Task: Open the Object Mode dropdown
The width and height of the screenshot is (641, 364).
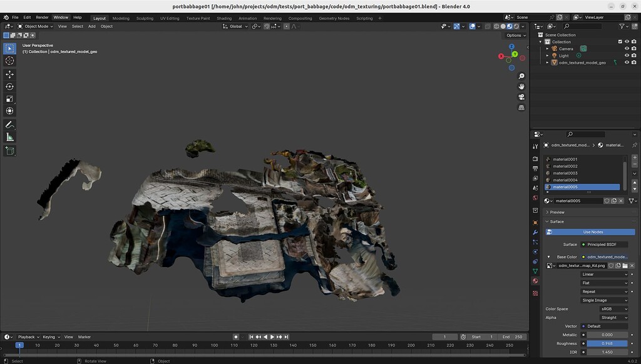Action: [x=38, y=26]
